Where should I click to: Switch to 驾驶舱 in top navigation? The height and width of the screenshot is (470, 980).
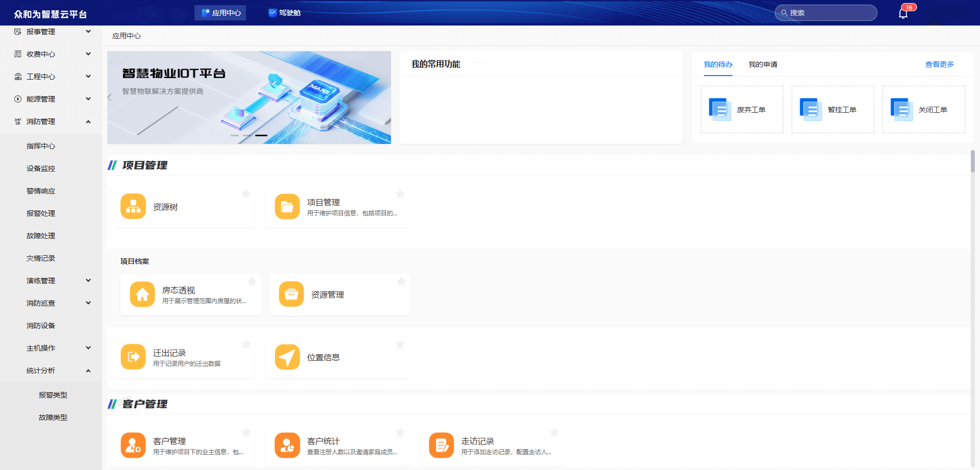coord(285,13)
